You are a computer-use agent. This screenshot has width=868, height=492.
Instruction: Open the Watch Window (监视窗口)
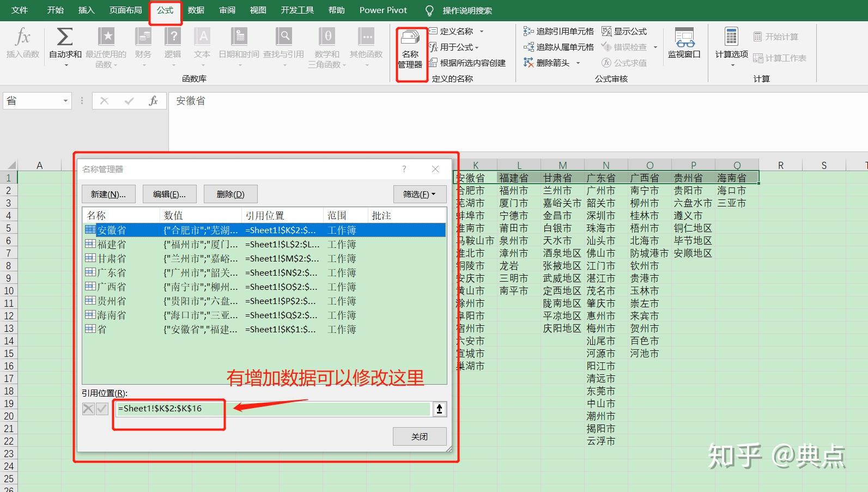point(684,43)
